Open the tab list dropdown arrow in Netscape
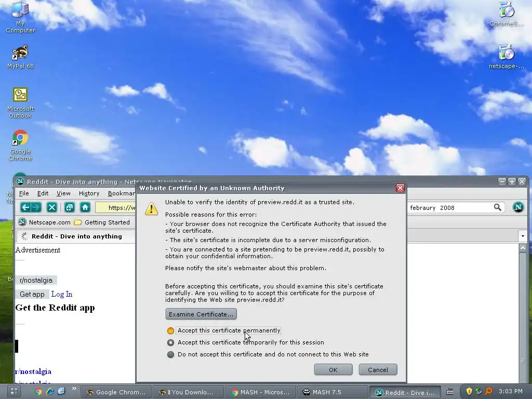The image size is (532, 399). point(523,236)
